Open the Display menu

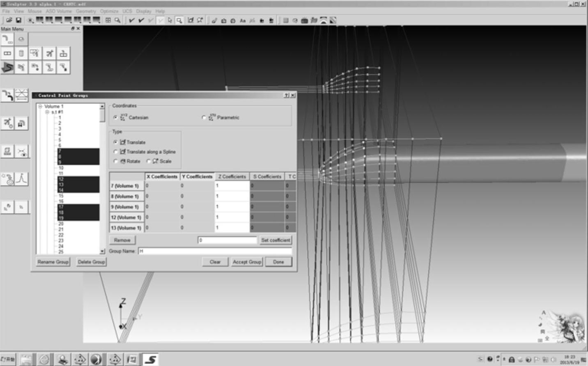tap(144, 11)
